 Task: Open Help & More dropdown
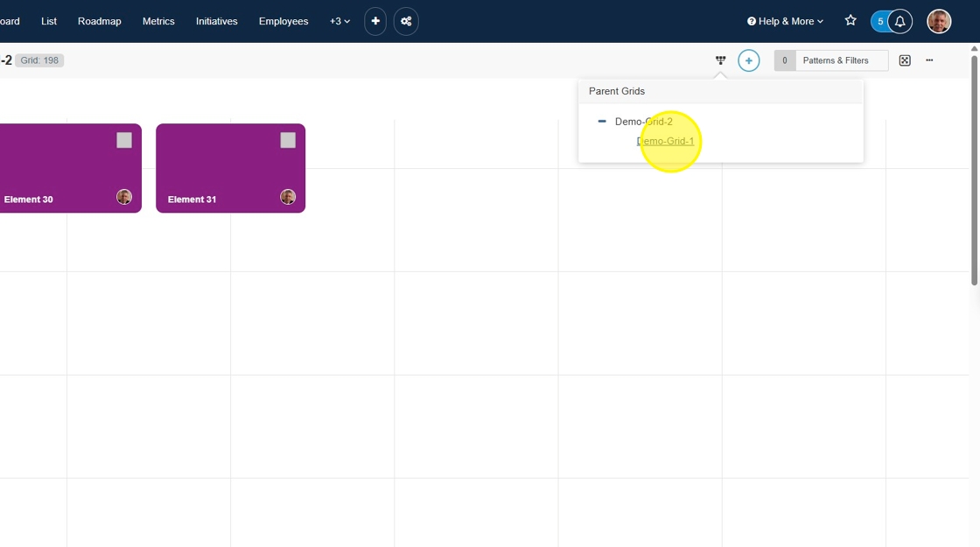pyautogui.click(x=785, y=21)
